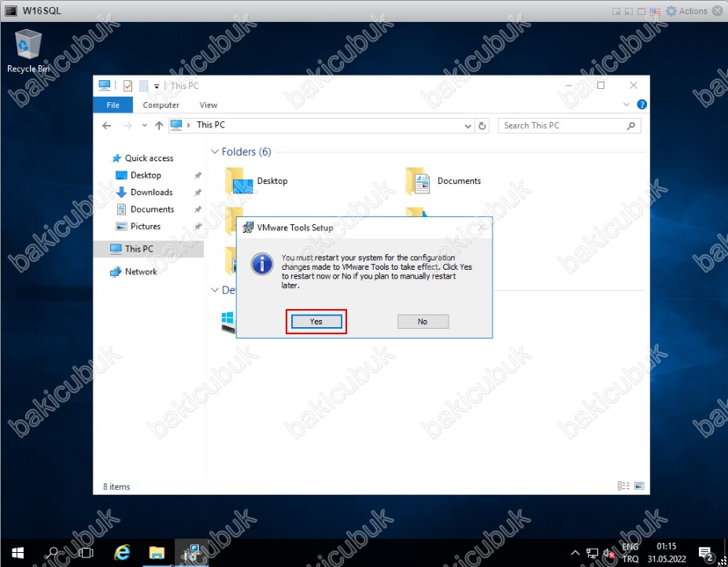Open the clock showing 01:15
Screen dimensions: 728x567
[667, 553]
